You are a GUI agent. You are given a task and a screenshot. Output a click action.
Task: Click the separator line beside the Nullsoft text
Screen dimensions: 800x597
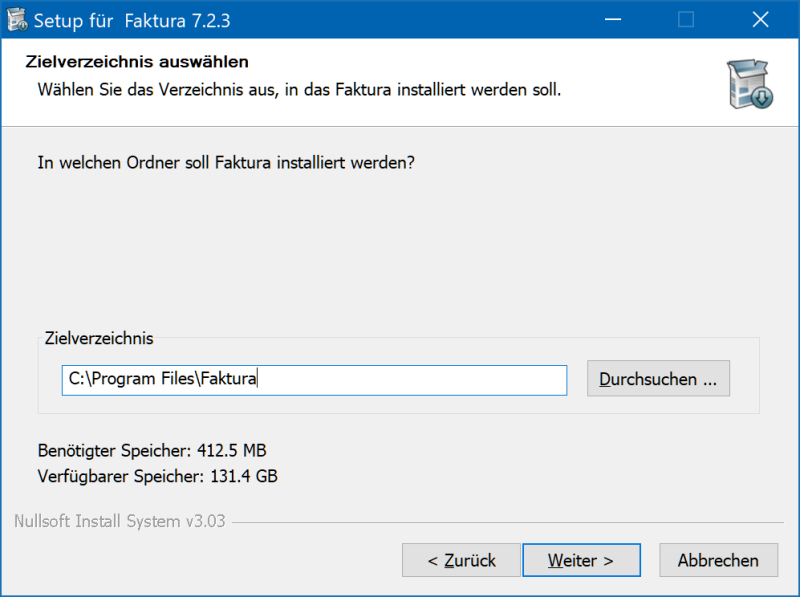[x=500, y=523]
